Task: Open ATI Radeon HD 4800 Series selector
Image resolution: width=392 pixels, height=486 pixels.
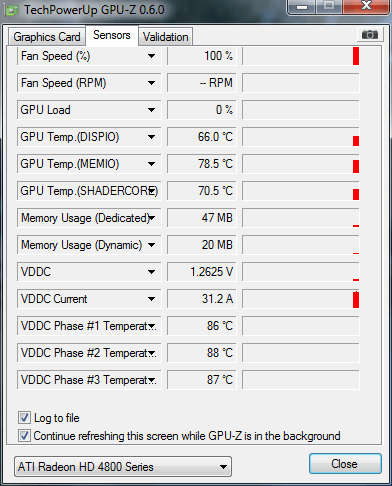Action: (x=123, y=466)
